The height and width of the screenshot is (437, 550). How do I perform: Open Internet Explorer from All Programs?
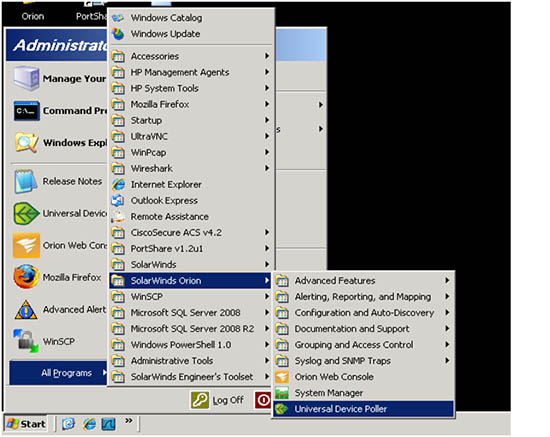click(190, 184)
